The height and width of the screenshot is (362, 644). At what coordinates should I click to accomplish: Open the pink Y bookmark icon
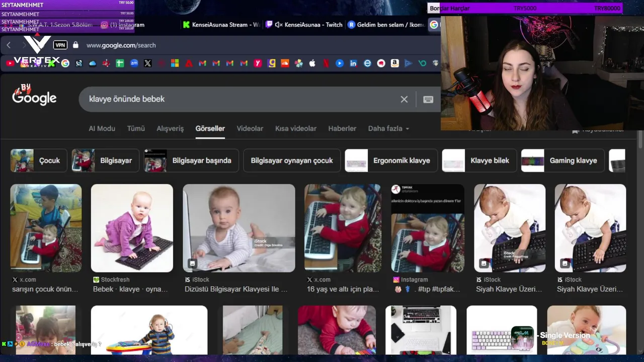258,63
